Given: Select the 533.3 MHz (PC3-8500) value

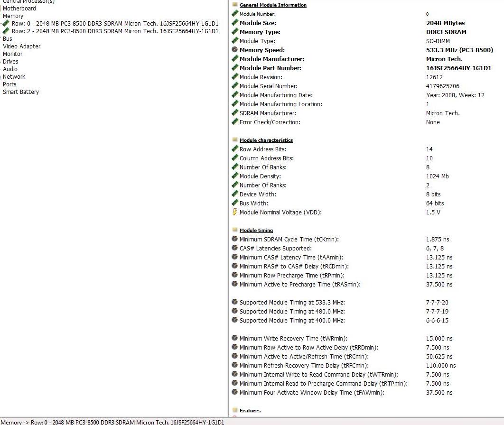Looking at the screenshot, I should pyautogui.click(x=459, y=50).
